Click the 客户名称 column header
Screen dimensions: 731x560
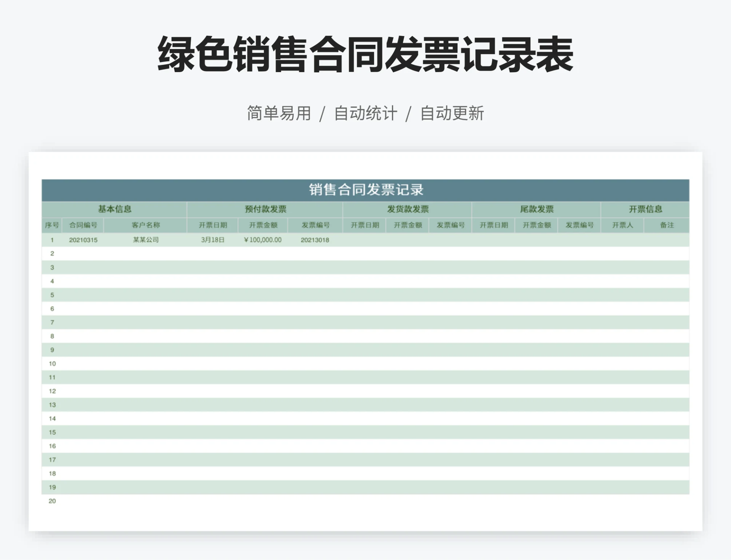click(x=147, y=225)
